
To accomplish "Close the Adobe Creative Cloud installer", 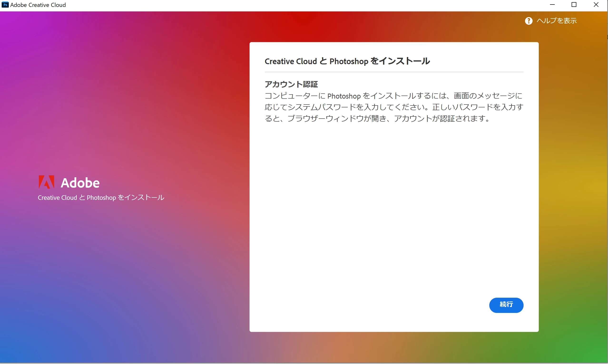I will pos(596,5).
